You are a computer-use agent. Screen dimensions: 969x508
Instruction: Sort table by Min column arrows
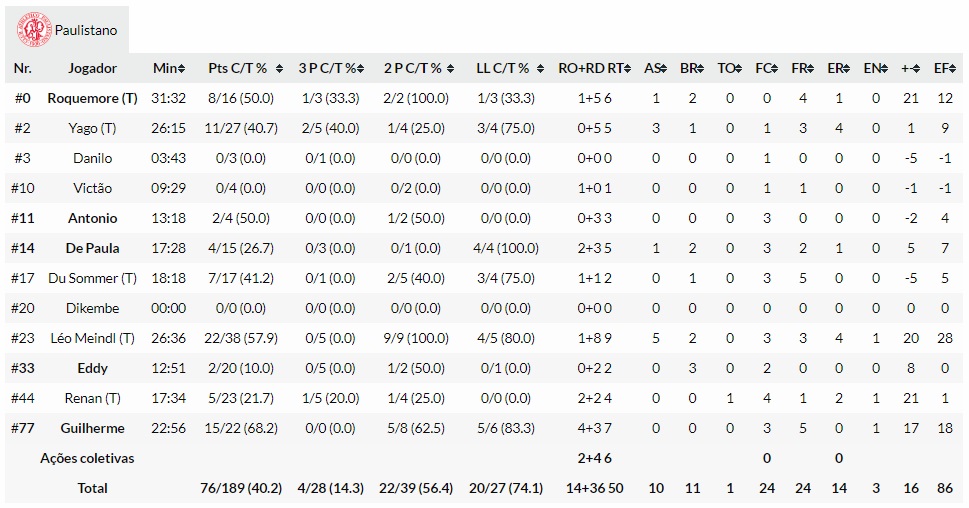click(x=169, y=68)
